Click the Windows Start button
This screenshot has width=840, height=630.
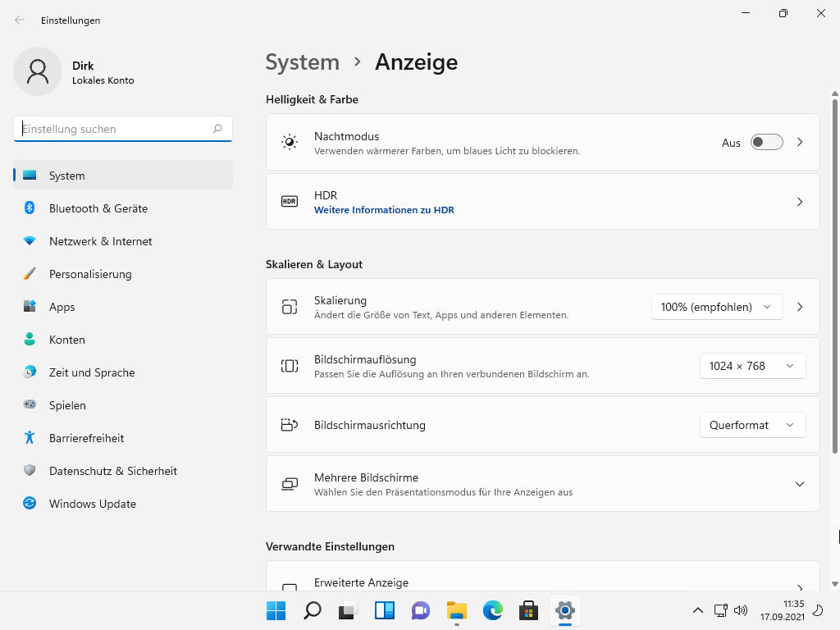[x=276, y=610]
